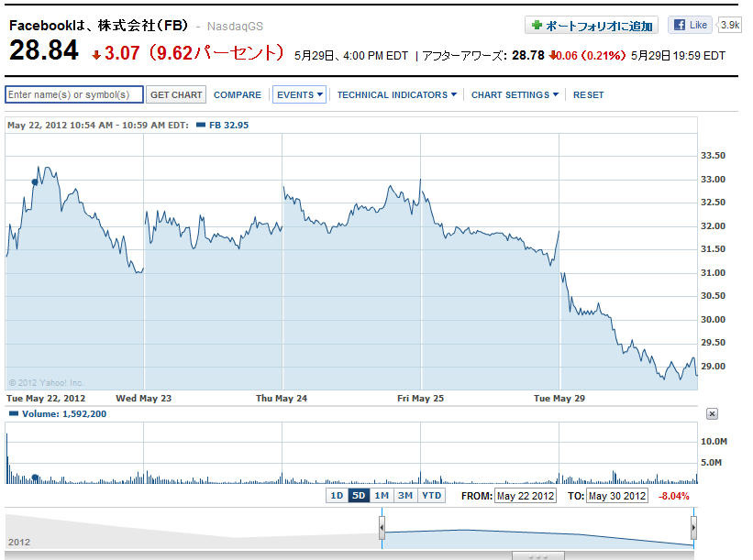Close the Volume panel with the X
The image size is (753, 560).
pyautogui.click(x=712, y=413)
